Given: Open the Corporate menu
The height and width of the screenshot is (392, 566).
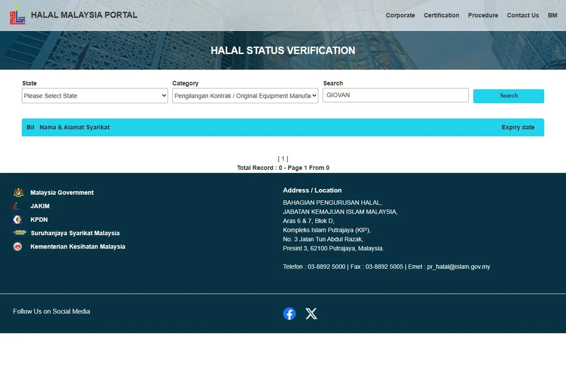Looking at the screenshot, I should click(401, 15).
